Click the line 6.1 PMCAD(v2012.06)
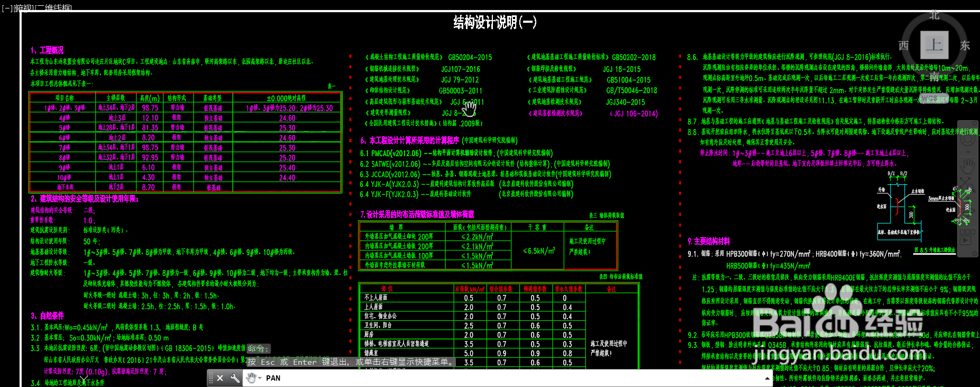 pyautogui.click(x=456, y=154)
